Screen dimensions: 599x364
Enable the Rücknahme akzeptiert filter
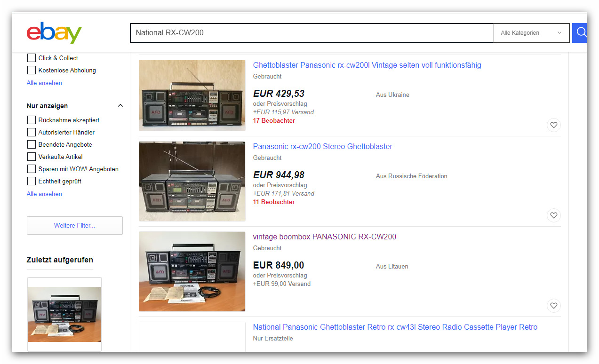click(x=32, y=120)
